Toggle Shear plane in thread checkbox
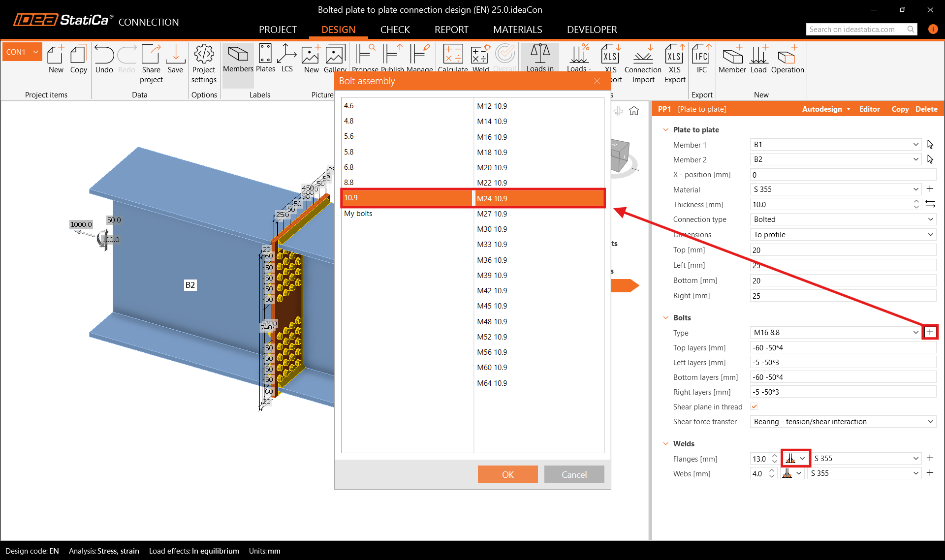The height and width of the screenshot is (560, 945). 754,406
